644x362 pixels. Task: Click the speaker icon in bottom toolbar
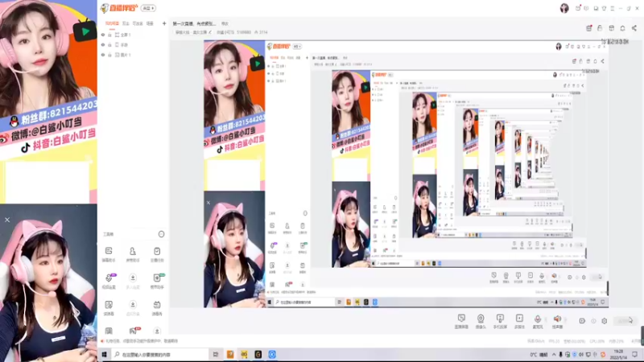point(557,319)
